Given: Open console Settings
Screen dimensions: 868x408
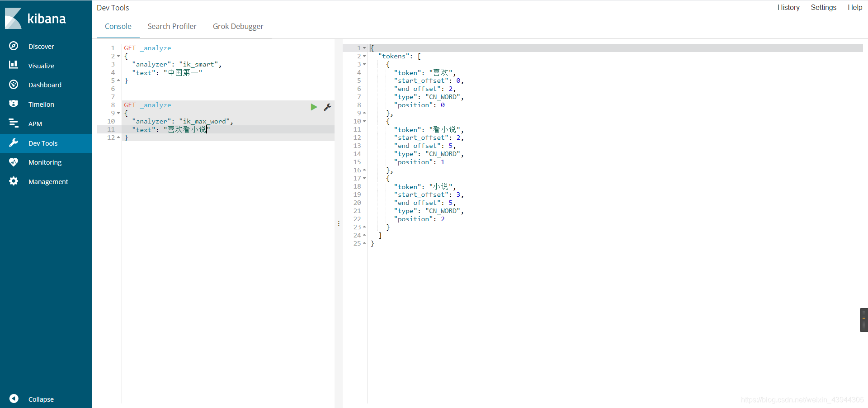Looking at the screenshot, I should point(823,7).
